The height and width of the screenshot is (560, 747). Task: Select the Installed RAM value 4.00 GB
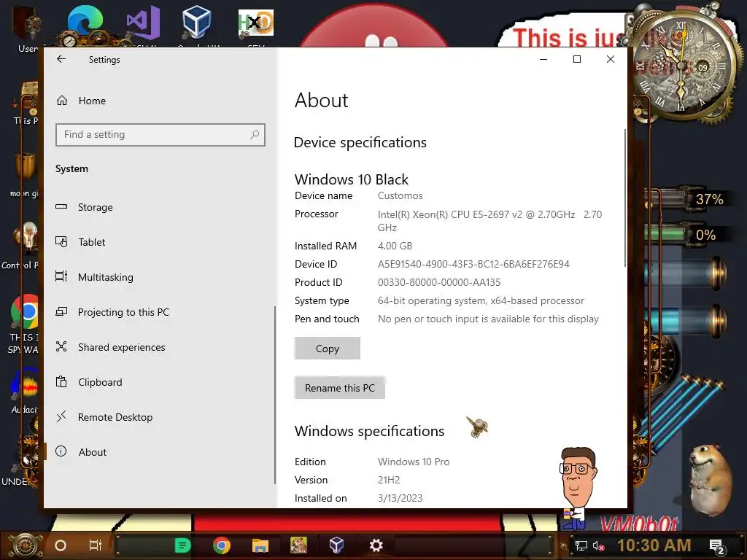click(x=395, y=246)
